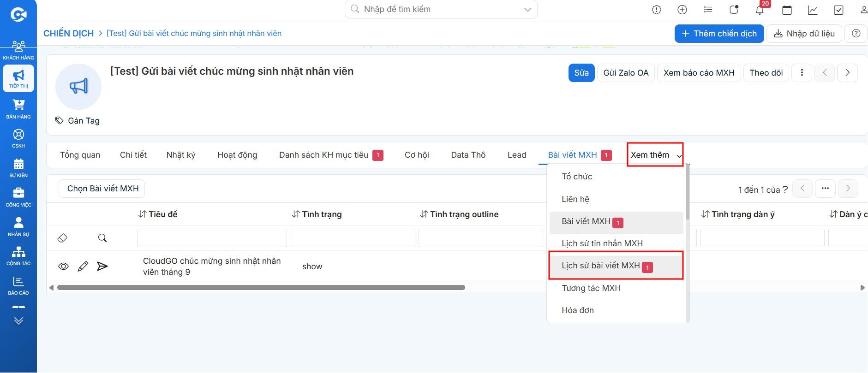Edit the post with pencil icon
Viewport: 868px width, 373px height.
pos(83,266)
